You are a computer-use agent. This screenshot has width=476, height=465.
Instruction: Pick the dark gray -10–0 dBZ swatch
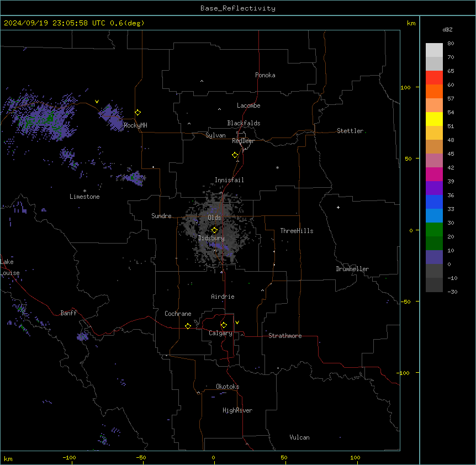pyautogui.click(x=434, y=271)
